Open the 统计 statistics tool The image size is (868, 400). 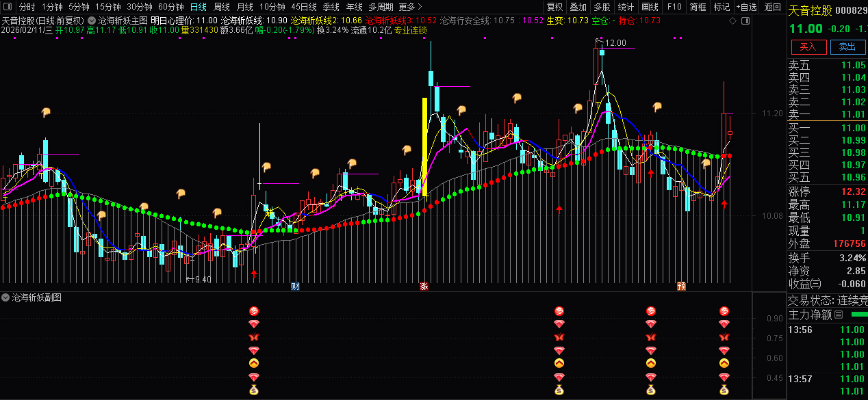[626, 7]
